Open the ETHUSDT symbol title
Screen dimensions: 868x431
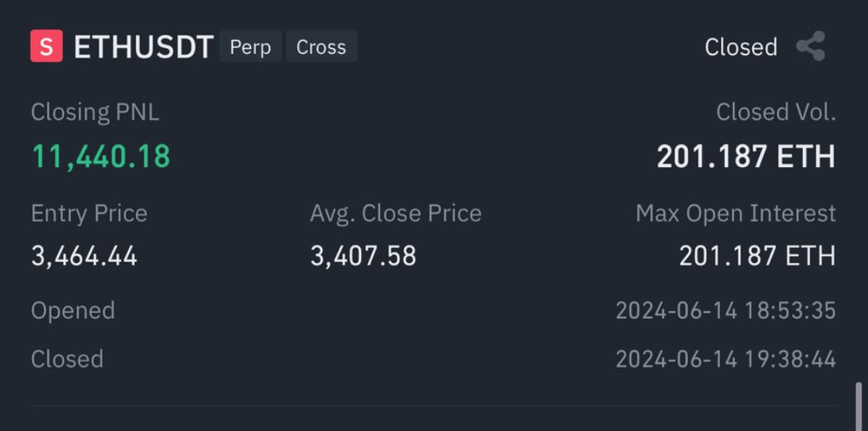pyautogui.click(x=144, y=47)
